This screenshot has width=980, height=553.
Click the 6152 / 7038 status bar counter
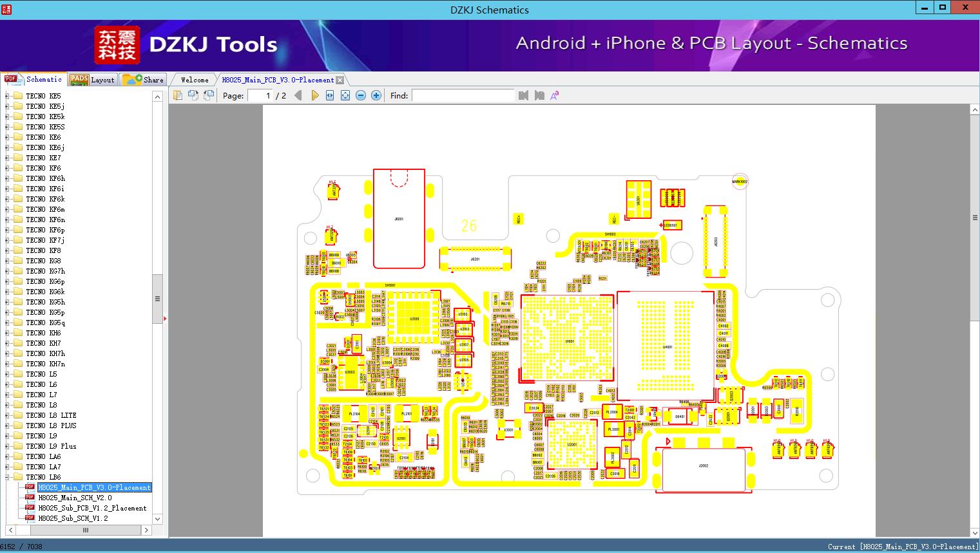point(21,547)
